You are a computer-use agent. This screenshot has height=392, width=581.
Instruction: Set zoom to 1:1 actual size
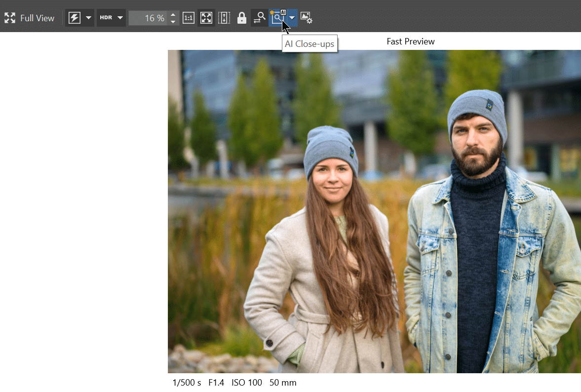[188, 18]
